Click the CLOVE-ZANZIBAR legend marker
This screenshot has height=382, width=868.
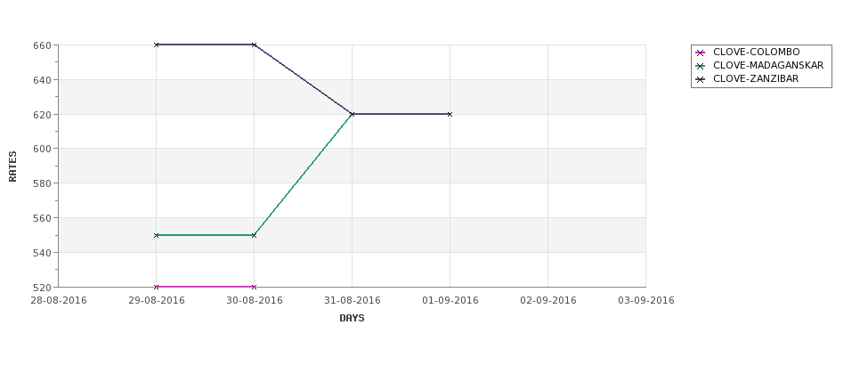(701, 79)
